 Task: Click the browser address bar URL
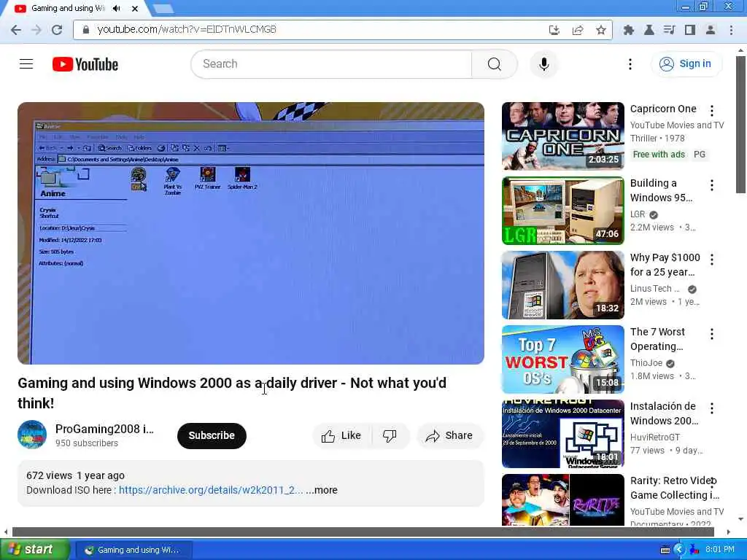[187, 29]
